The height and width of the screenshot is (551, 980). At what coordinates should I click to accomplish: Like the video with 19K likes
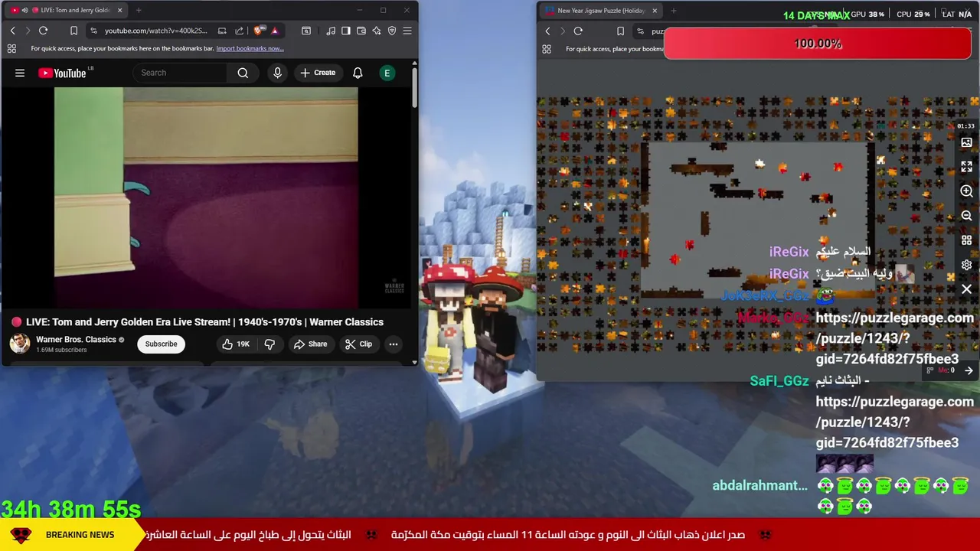click(235, 344)
